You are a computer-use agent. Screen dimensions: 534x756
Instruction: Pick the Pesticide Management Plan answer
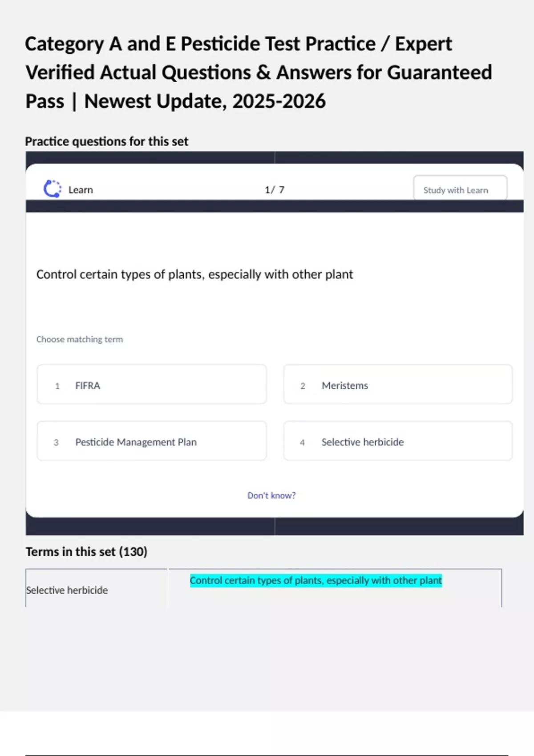[152, 441]
